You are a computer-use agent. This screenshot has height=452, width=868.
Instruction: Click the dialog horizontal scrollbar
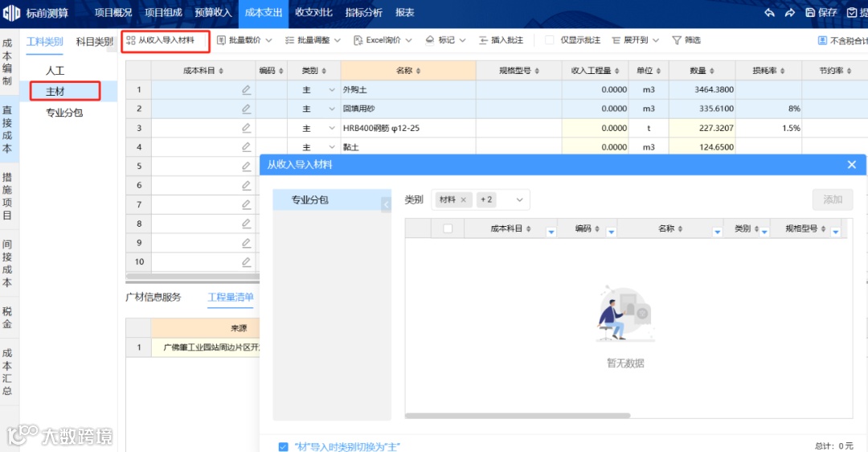518,416
